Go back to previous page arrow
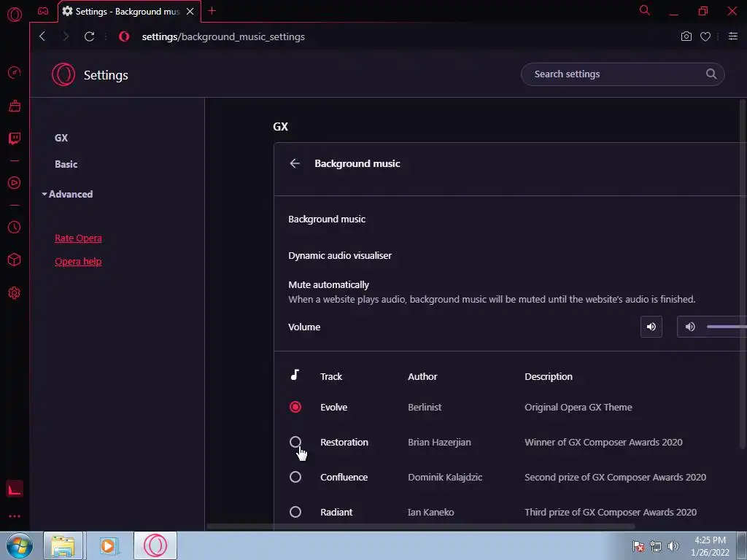The image size is (747, 560). (x=42, y=36)
